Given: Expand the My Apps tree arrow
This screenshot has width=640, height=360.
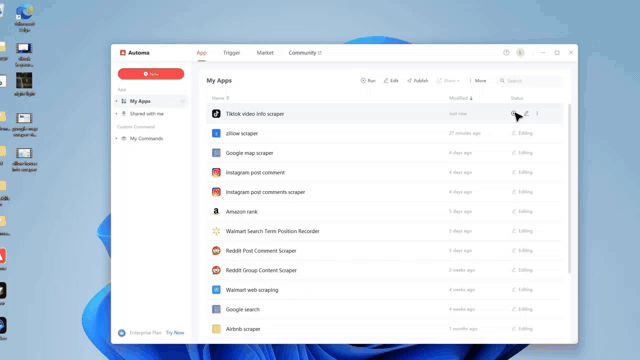Looking at the screenshot, I should pyautogui.click(x=117, y=101).
